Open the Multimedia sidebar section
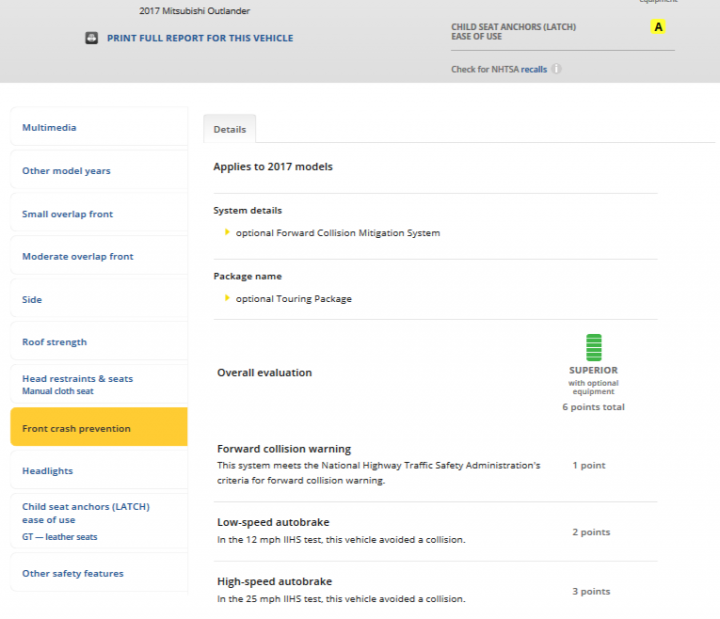The width and height of the screenshot is (720, 619). 99,127
